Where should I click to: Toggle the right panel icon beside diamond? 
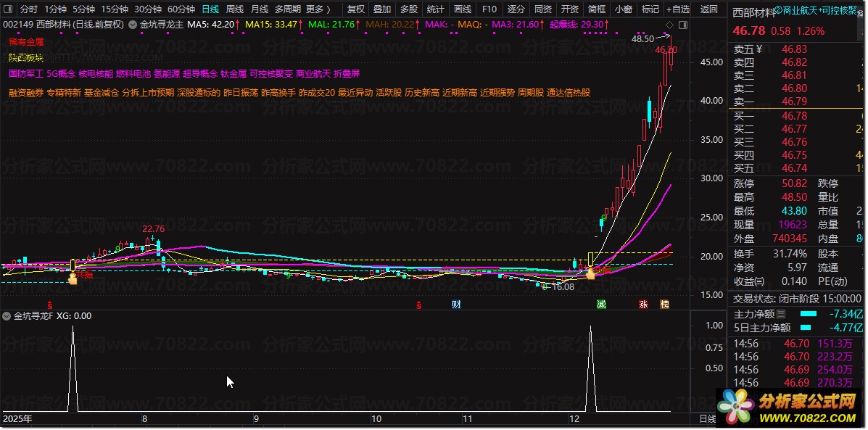click(682, 25)
